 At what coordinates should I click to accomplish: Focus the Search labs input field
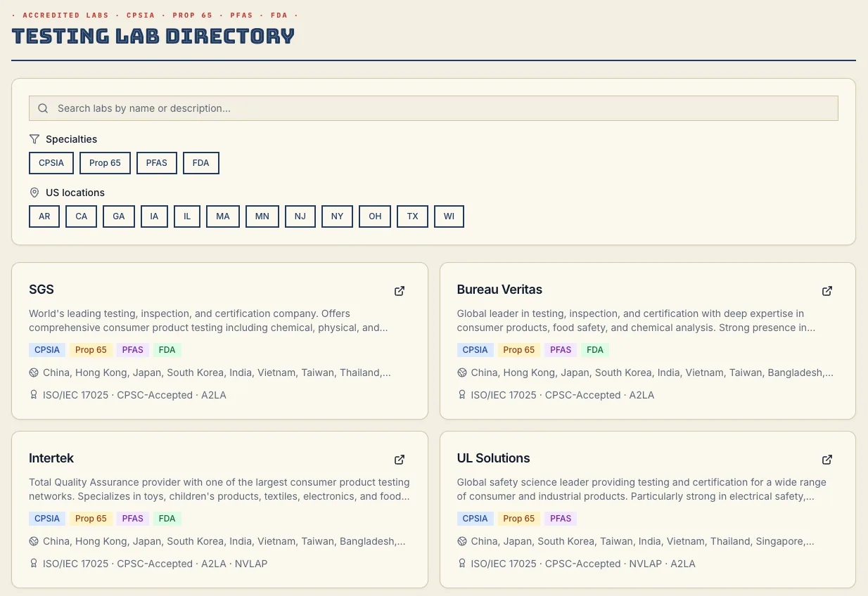pos(433,108)
